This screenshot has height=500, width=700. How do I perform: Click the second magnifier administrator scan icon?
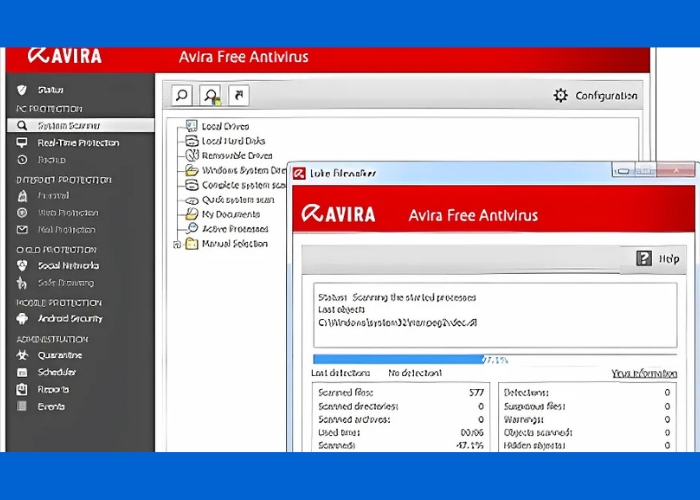click(x=211, y=96)
